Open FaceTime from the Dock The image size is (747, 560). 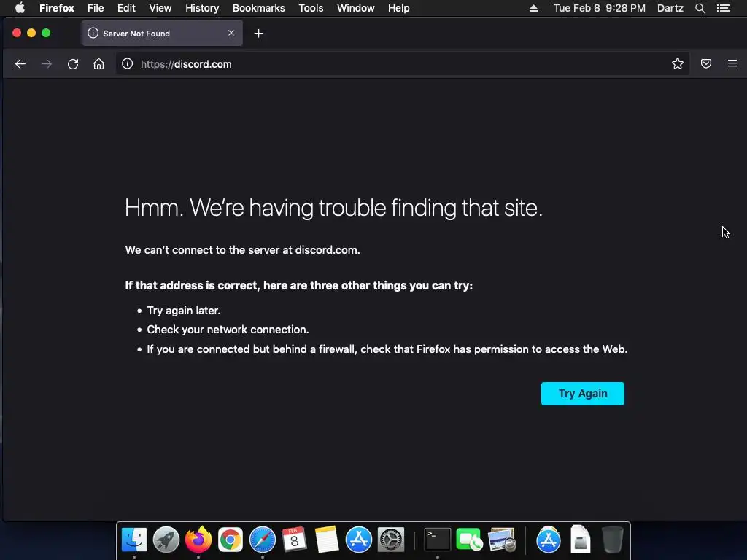click(x=469, y=540)
